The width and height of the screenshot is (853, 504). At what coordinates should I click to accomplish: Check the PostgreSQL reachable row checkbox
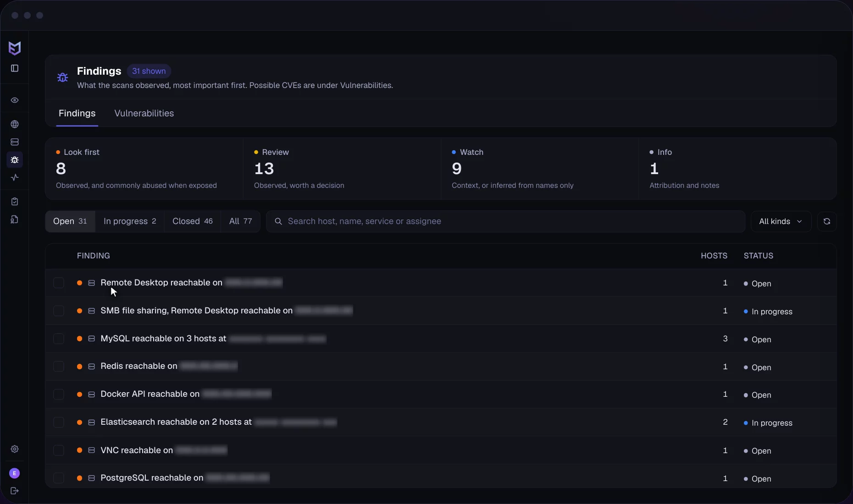coord(59,478)
